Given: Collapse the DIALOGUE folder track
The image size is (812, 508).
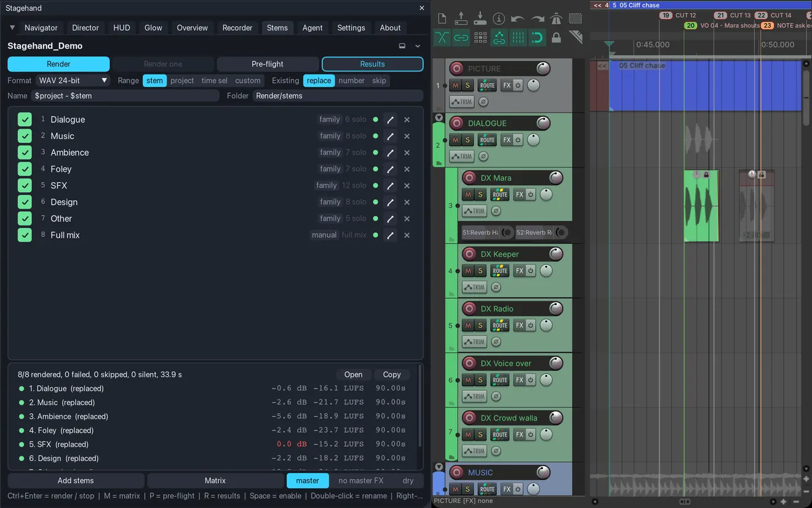Looking at the screenshot, I should point(439,117).
